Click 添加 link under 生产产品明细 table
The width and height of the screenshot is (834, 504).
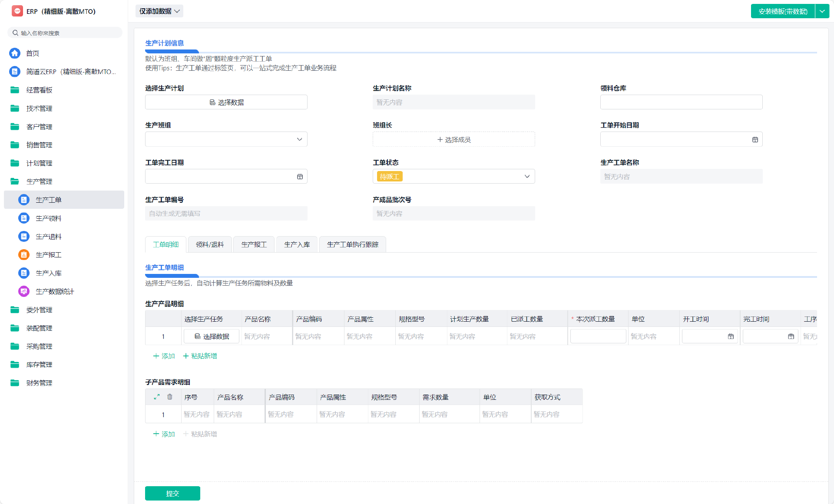(164, 356)
